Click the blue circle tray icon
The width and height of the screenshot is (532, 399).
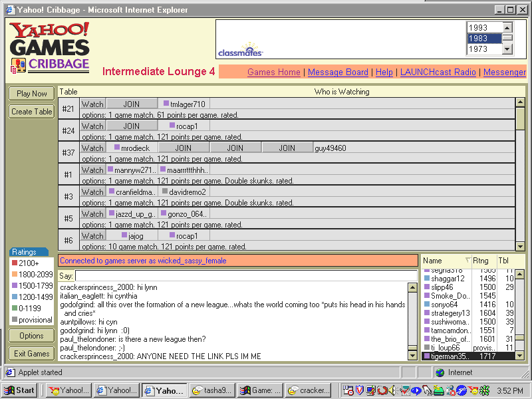462,390
